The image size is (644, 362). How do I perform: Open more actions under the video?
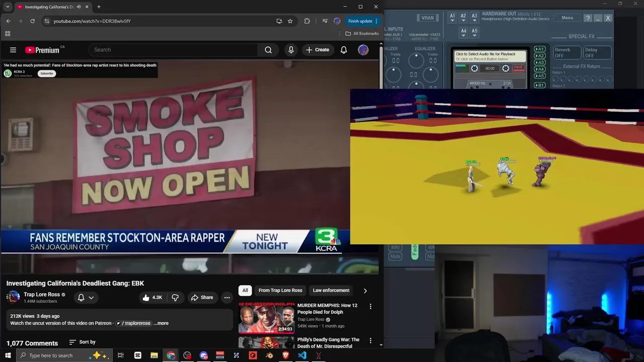(x=227, y=298)
